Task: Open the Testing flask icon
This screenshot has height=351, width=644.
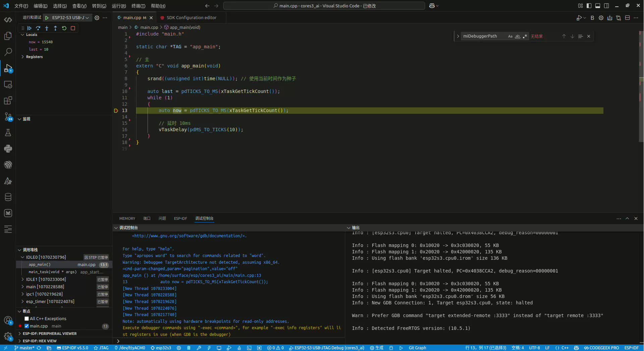Action: click(x=8, y=133)
